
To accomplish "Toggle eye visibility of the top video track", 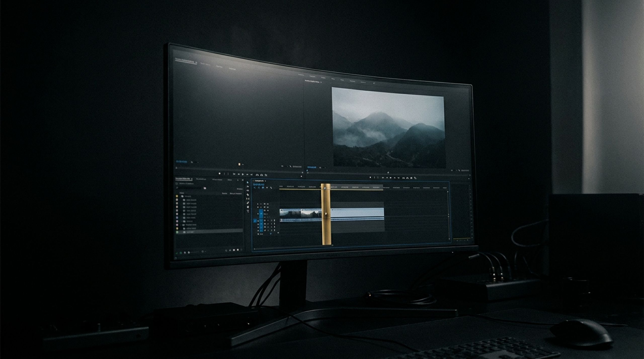I will coord(268,204).
